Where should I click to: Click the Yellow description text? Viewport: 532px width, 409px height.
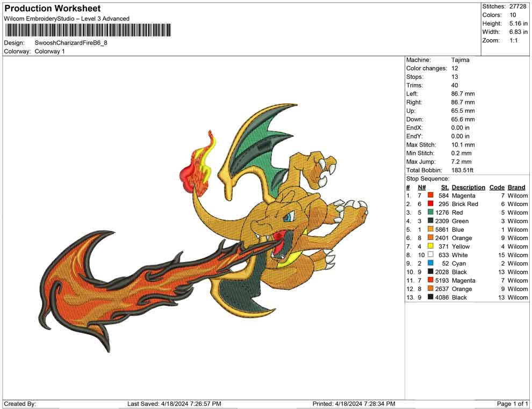pyautogui.click(x=461, y=246)
